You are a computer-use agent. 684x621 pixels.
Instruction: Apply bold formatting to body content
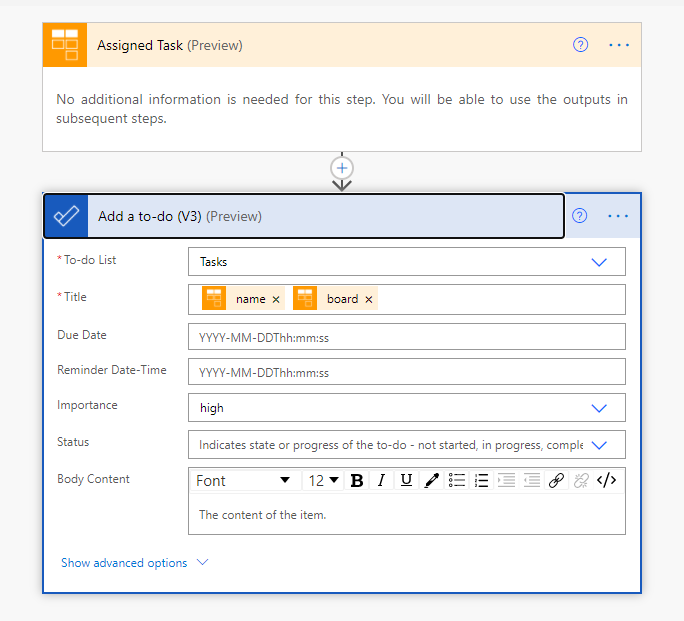pos(357,481)
